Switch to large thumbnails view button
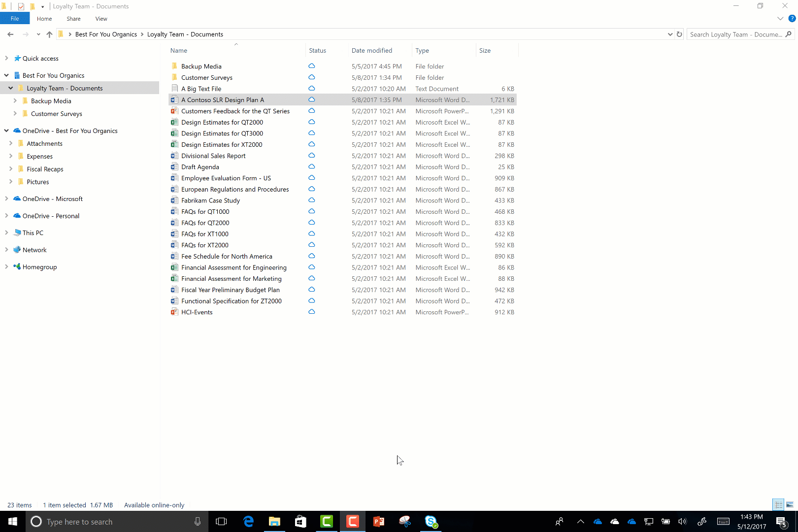The width and height of the screenshot is (798, 532). coord(790,504)
